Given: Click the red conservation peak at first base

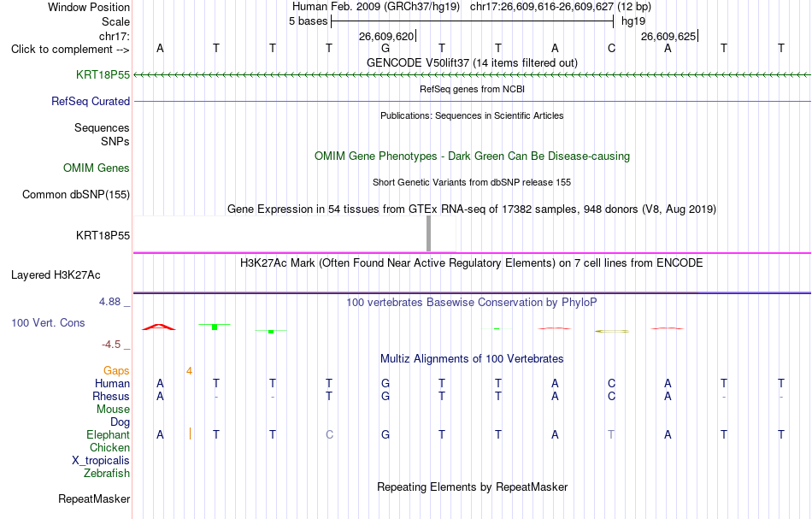Looking at the screenshot, I should [159, 327].
